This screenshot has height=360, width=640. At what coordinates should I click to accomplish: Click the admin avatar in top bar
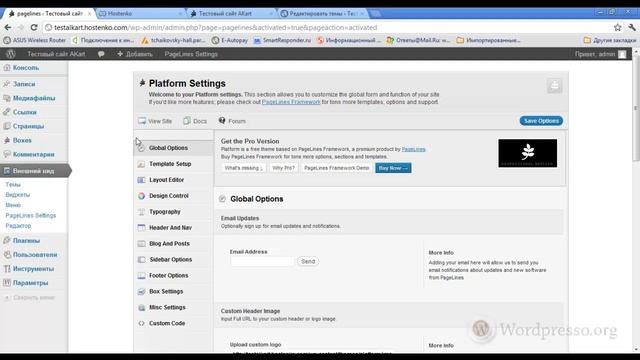point(622,54)
